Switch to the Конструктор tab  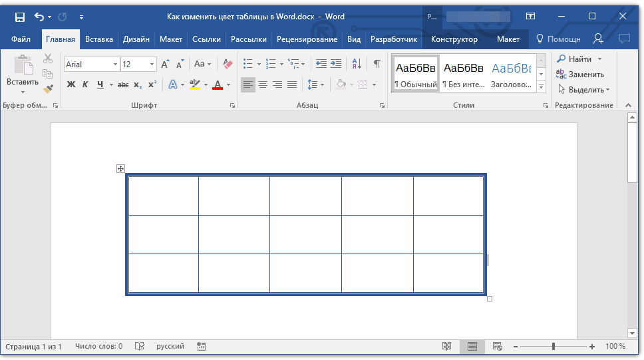pos(454,39)
